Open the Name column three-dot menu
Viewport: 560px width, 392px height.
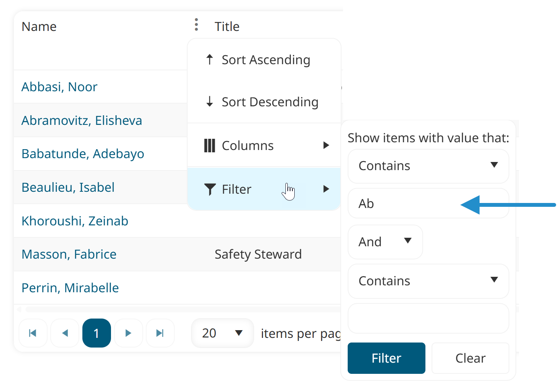(196, 25)
